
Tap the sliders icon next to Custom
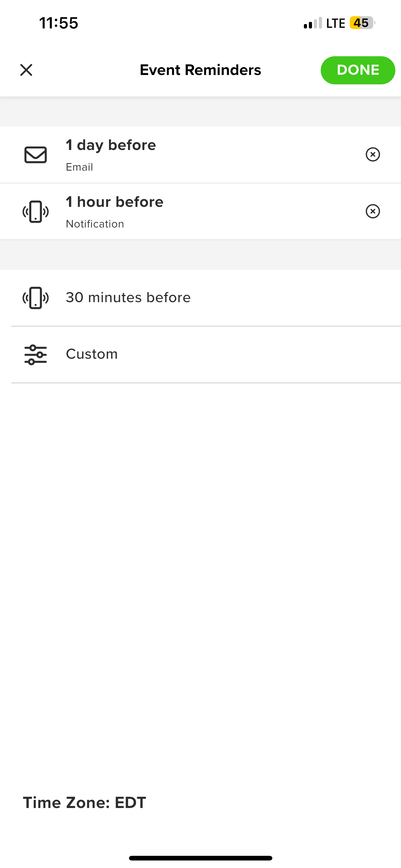click(x=36, y=354)
